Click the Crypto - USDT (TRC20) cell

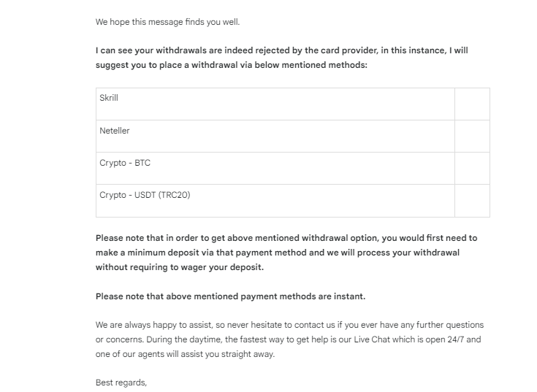pos(275,201)
